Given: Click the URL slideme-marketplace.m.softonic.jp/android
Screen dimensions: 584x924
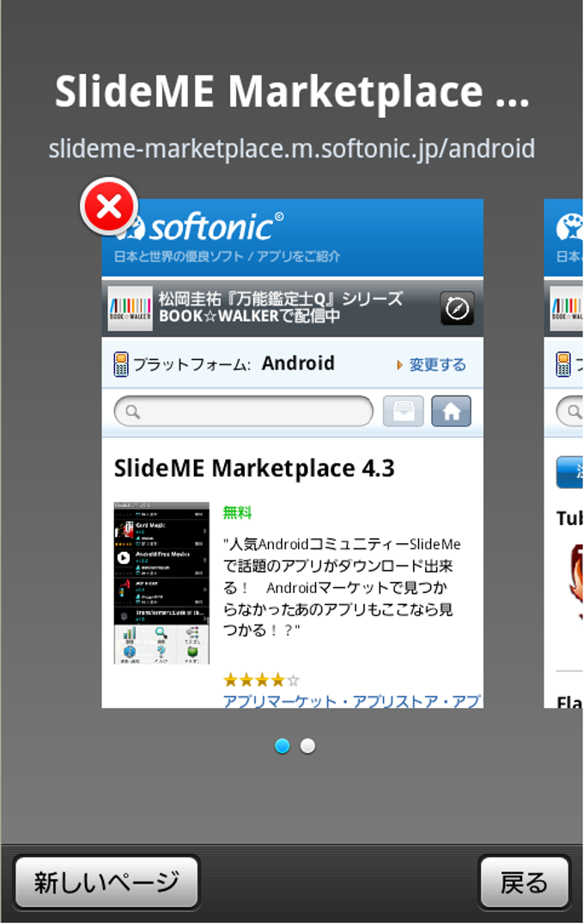Looking at the screenshot, I should pyautogui.click(x=292, y=149).
